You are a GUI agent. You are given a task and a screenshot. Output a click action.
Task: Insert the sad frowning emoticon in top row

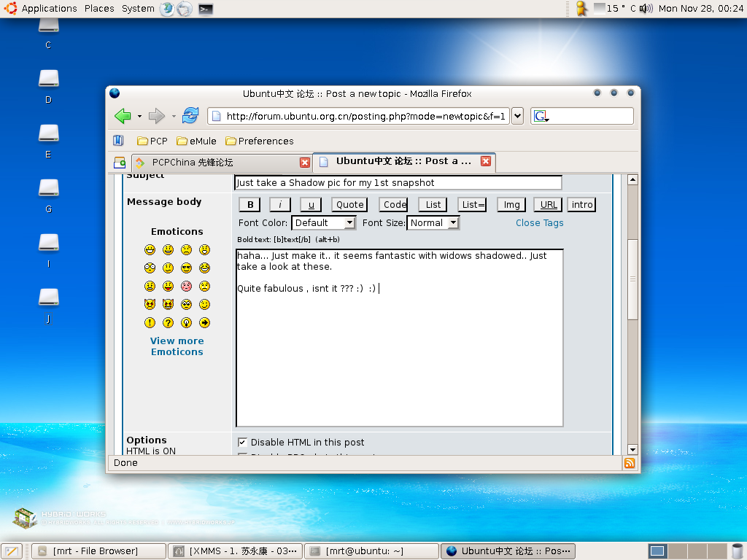click(x=186, y=249)
